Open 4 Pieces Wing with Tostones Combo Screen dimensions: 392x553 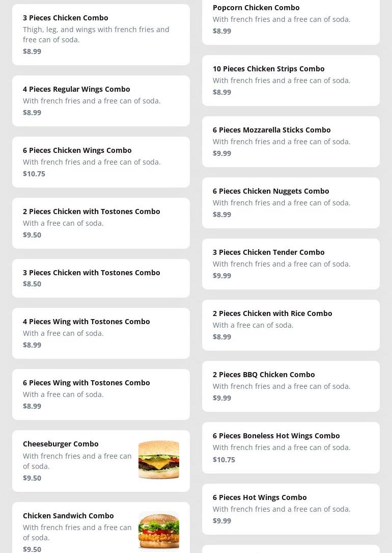pos(87,322)
